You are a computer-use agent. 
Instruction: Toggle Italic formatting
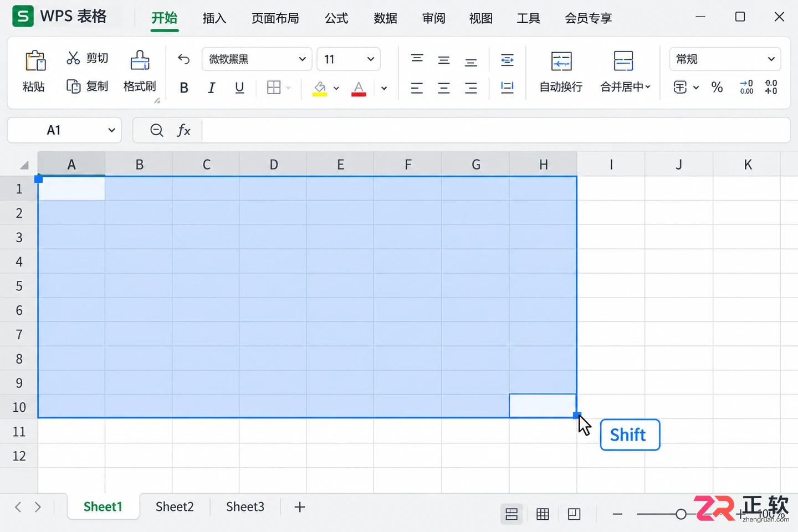point(211,88)
